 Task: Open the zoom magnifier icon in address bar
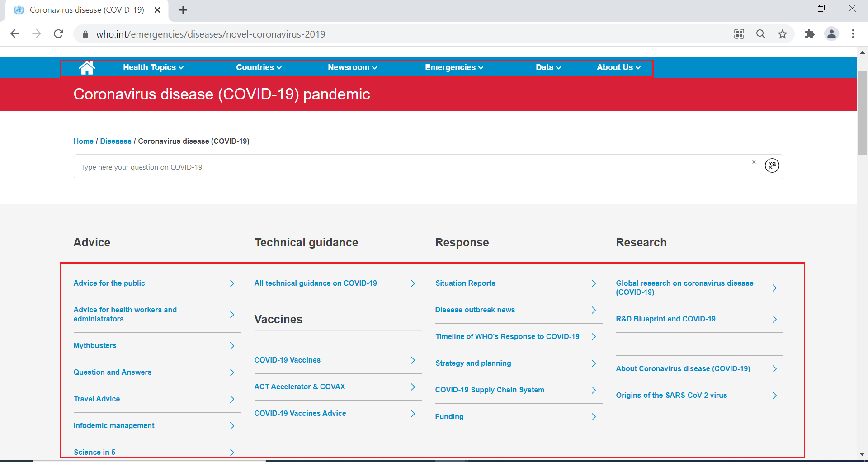pyautogui.click(x=761, y=34)
